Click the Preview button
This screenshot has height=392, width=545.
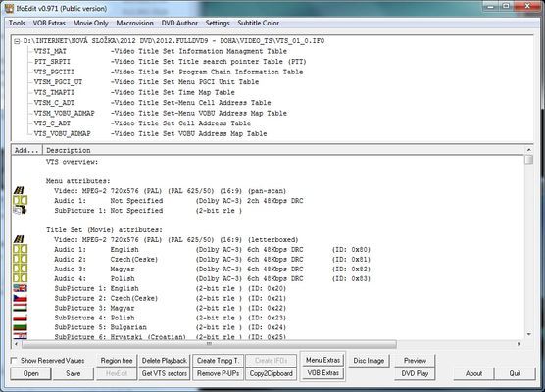point(415,361)
